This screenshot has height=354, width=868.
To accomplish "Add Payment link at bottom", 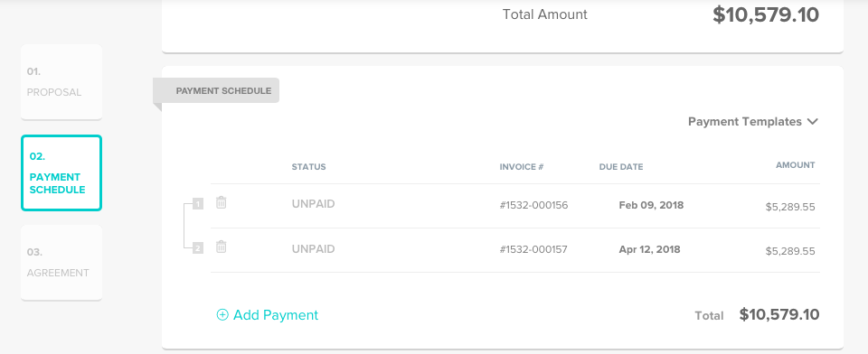I will pos(268,315).
